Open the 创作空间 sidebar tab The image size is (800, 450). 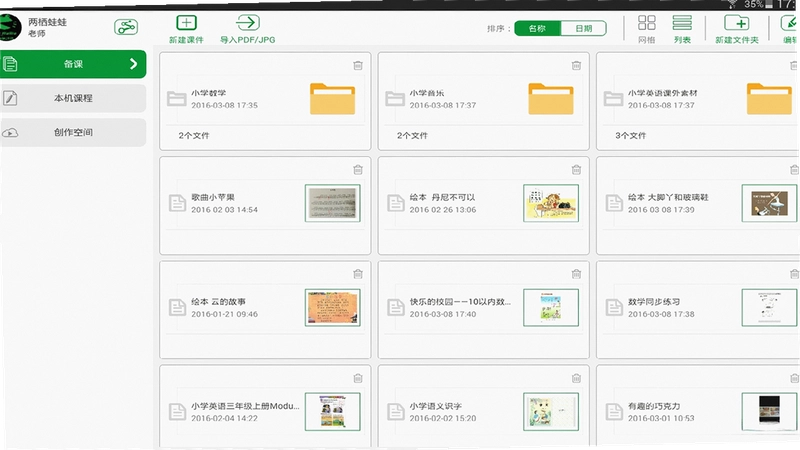73,132
